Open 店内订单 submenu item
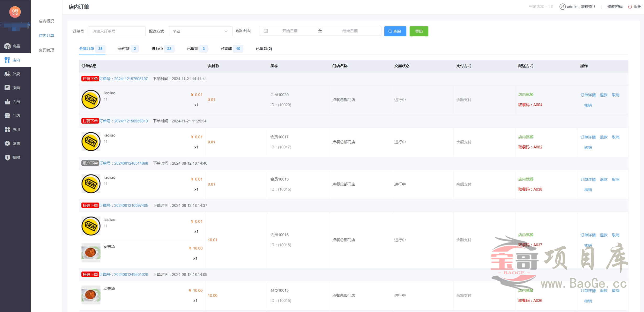 pos(46,35)
